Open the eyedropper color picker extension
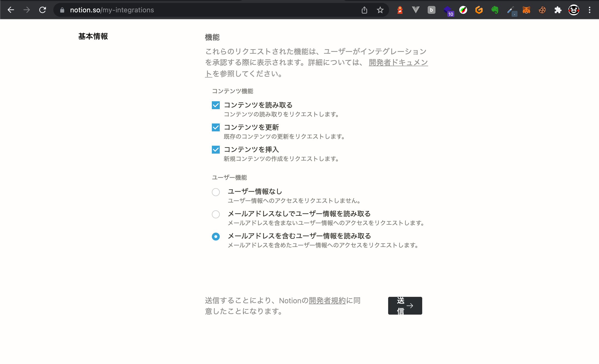 [511, 10]
